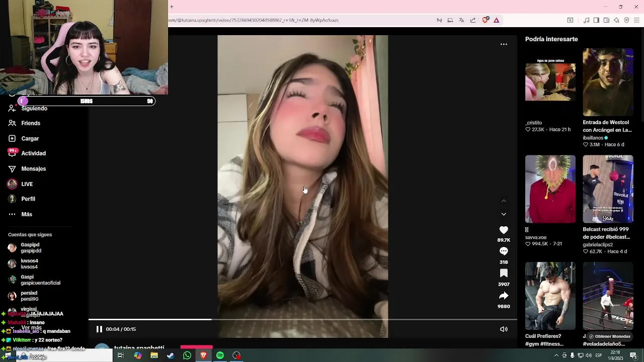Expand followed accounts with Ver más
Viewport: 644px width, 362px height.
[31, 327]
